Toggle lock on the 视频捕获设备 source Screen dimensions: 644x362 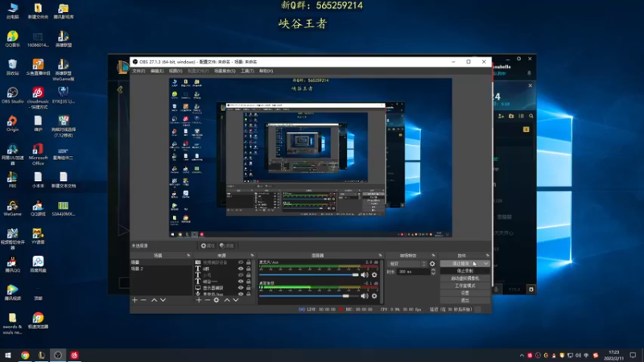click(x=249, y=262)
